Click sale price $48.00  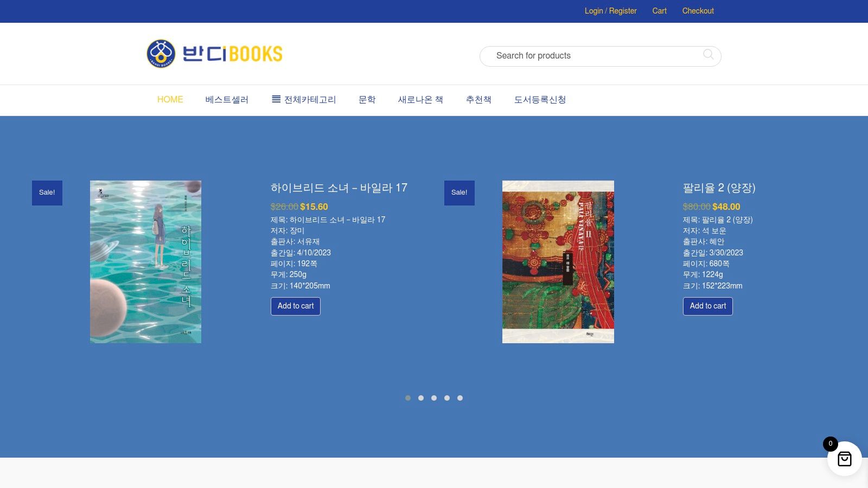pyautogui.click(x=726, y=207)
